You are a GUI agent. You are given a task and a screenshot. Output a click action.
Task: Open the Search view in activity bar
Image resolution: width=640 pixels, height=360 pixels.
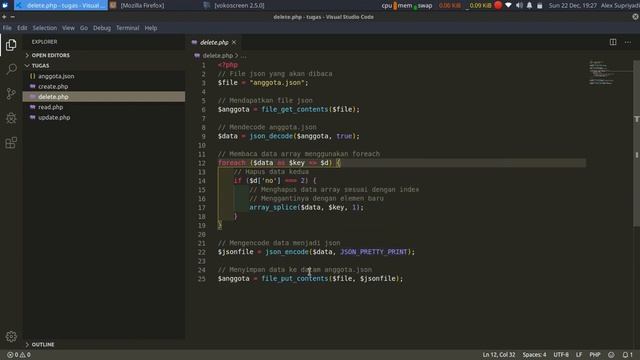[11, 69]
